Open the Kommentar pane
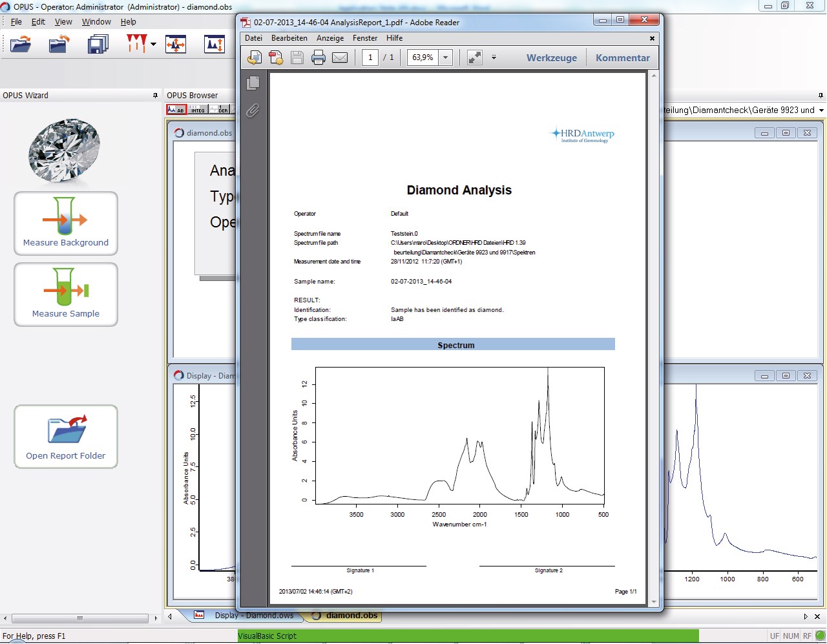827x644 pixels. click(x=623, y=57)
